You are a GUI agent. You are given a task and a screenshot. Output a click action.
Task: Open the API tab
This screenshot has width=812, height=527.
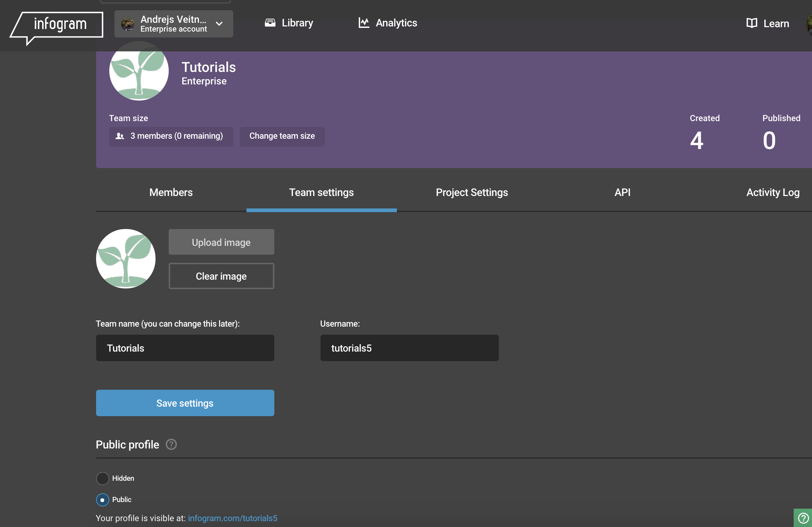(622, 193)
